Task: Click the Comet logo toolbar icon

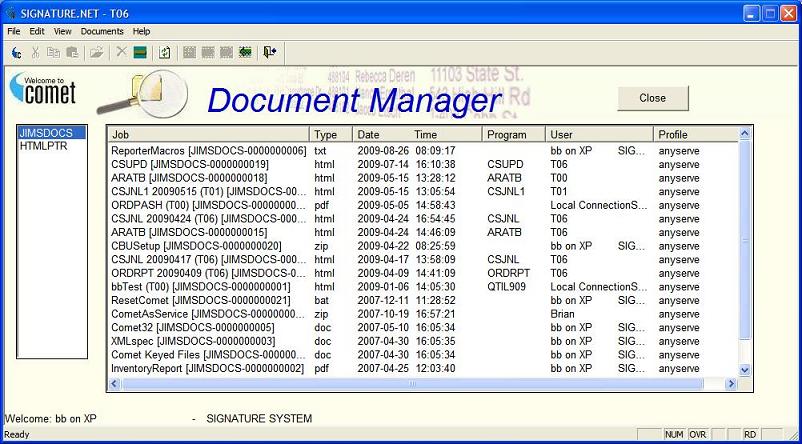Action: coord(16,52)
